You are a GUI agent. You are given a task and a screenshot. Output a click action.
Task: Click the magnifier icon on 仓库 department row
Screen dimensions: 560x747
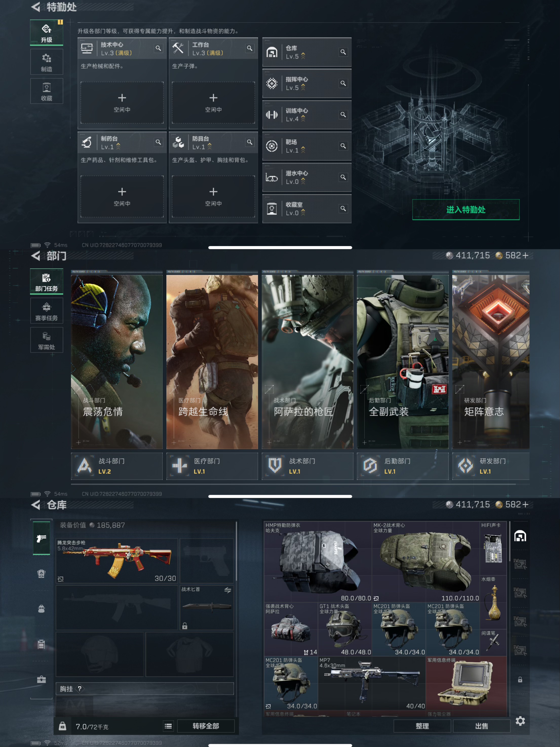[343, 52]
